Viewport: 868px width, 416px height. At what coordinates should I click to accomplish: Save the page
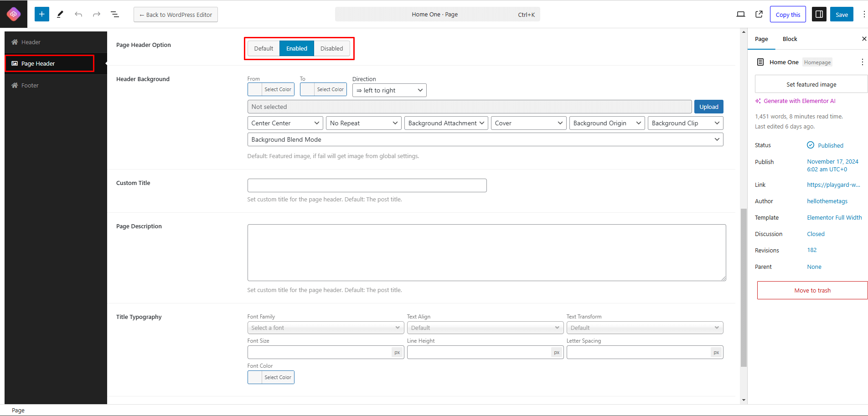pos(842,15)
